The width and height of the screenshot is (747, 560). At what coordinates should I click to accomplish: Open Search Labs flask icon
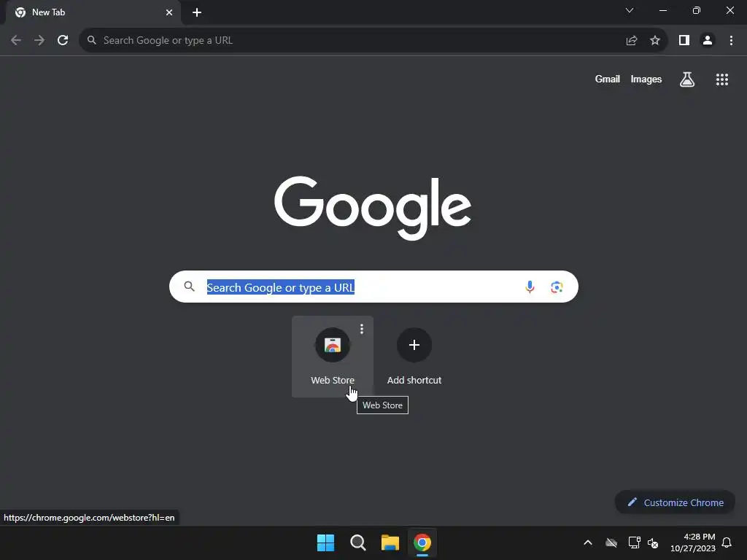pyautogui.click(x=687, y=79)
